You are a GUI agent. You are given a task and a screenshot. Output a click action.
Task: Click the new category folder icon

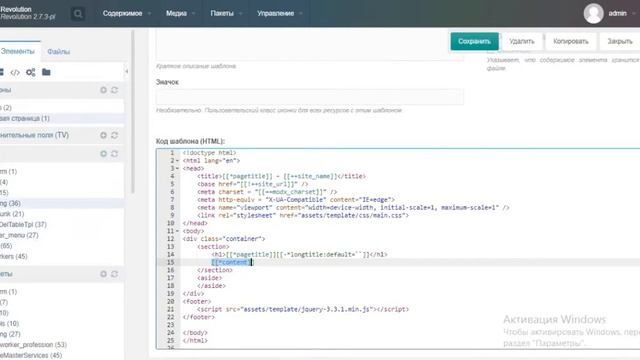coord(46,72)
